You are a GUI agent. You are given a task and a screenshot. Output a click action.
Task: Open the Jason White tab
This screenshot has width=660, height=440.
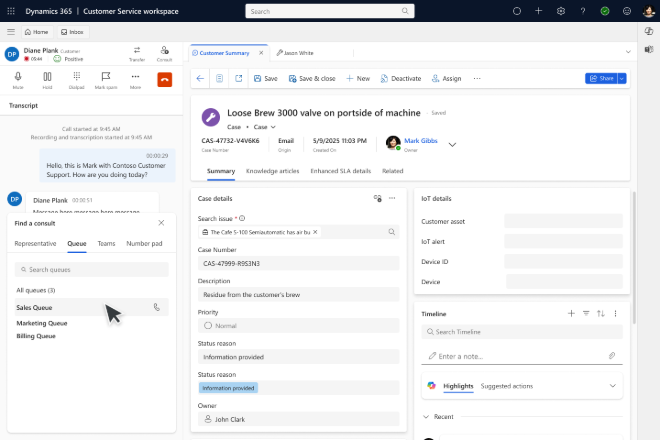[295, 53]
